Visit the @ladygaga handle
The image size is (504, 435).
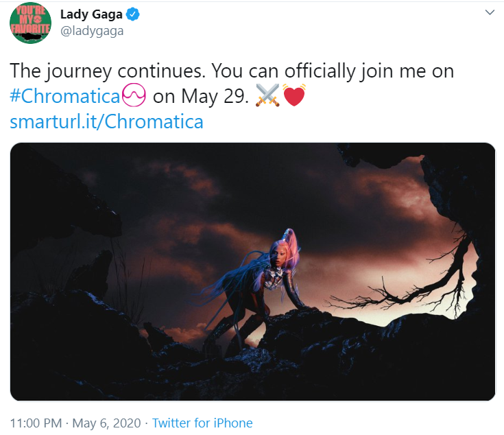92,31
